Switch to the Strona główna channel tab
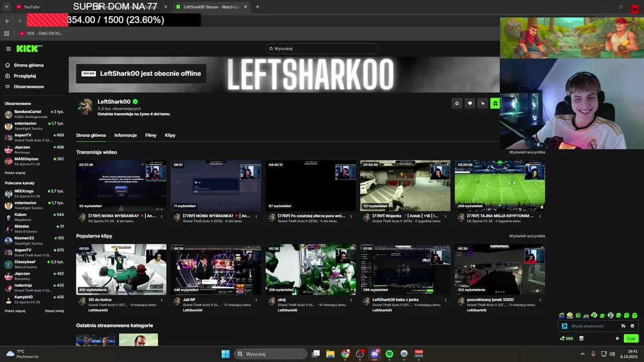The image size is (644, 362). tap(91, 135)
